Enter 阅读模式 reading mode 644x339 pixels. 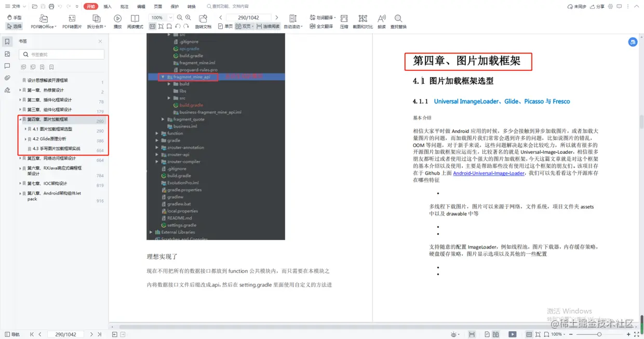(135, 22)
